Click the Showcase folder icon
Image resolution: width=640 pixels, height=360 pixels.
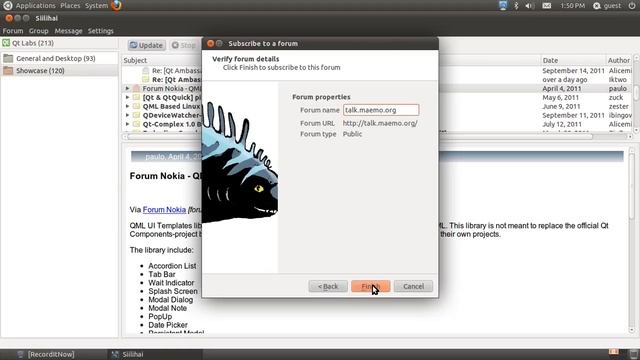tap(8, 71)
